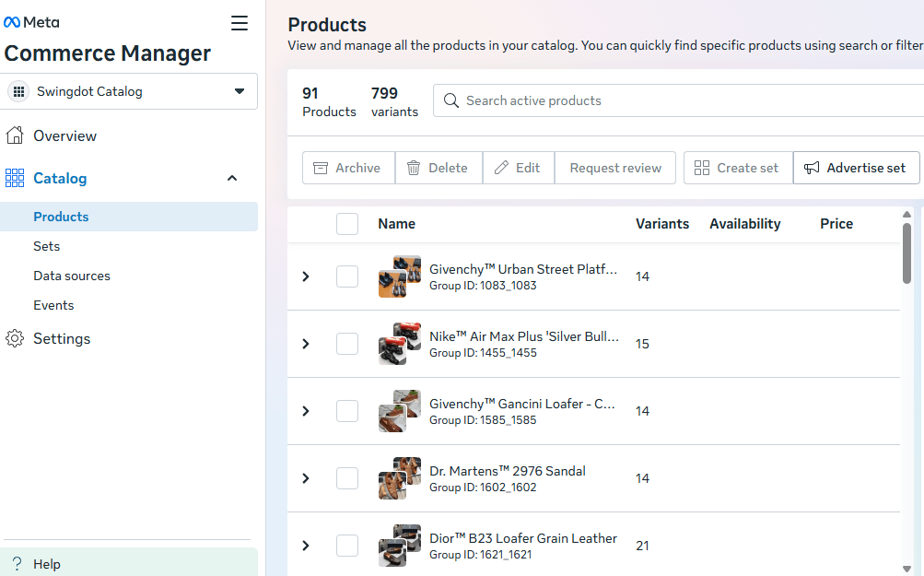This screenshot has height=576, width=924.
Task: Click the search magnifier icon
Action: click(x=450, y=100)
